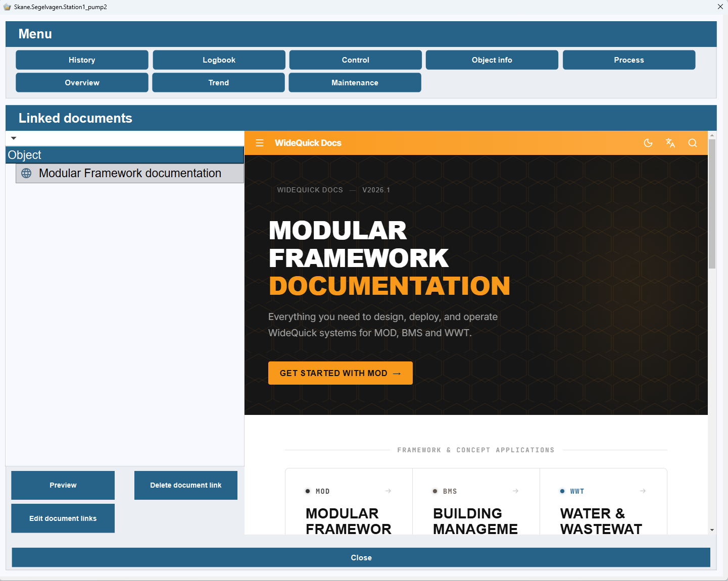The height and width of the screenshot is (581, 728).
Task: Click the WideQuick Docs logo link
Action: (x=308, y=143)
